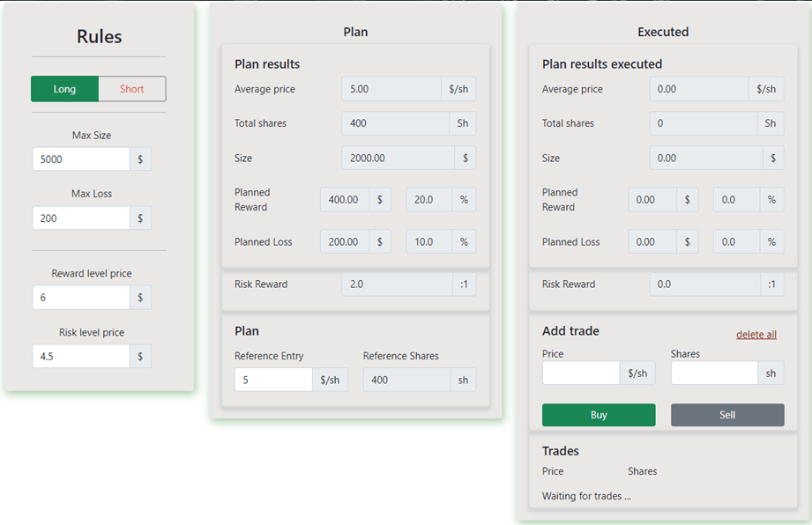The width and height of the screenshot is (812, 525).
Task: Click the Reference Entry price field
Action: click(x=273, y=380)
